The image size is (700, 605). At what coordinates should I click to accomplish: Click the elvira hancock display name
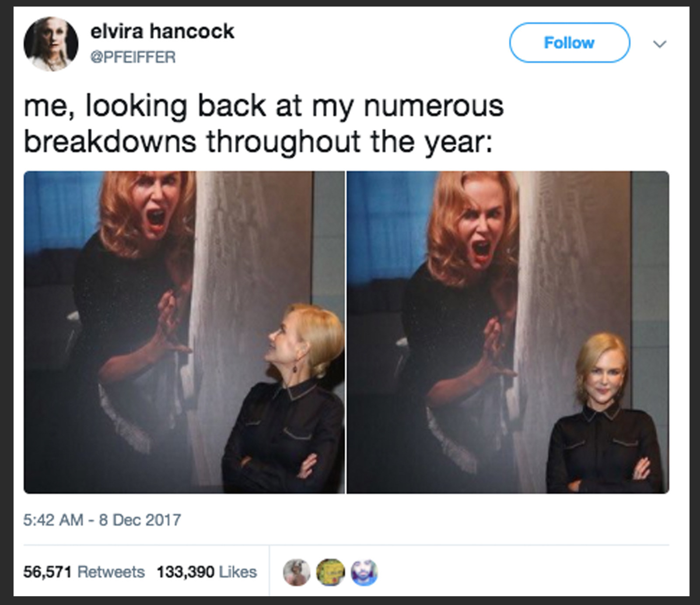pyautogui.click(x=162, y=31)
